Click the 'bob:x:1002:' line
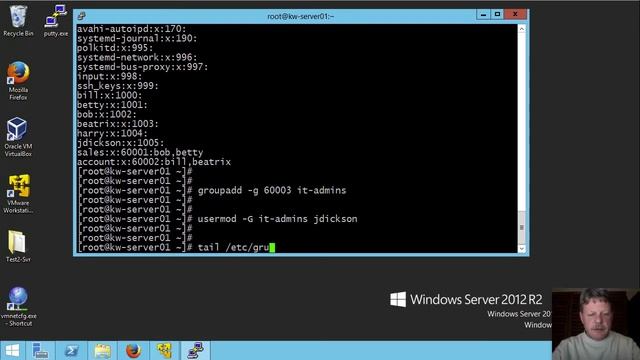Image resolution: width=640 pixels, height=360 pixels. coord(107,114)
